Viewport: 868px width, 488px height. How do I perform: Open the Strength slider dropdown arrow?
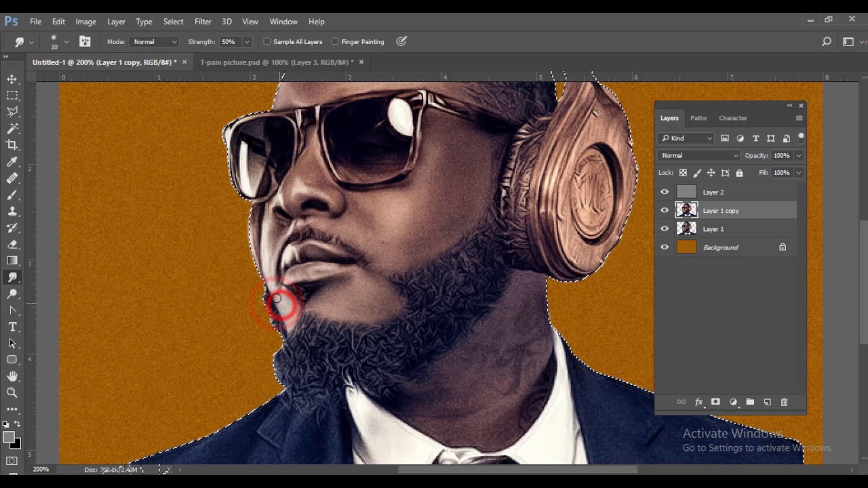point(247,41)
